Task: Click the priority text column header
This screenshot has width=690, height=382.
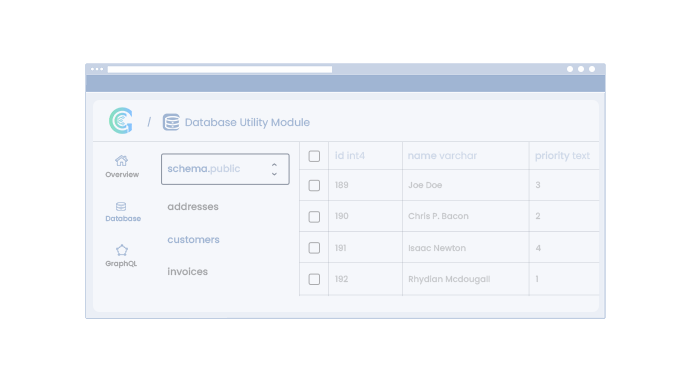Action: point(562,156)
